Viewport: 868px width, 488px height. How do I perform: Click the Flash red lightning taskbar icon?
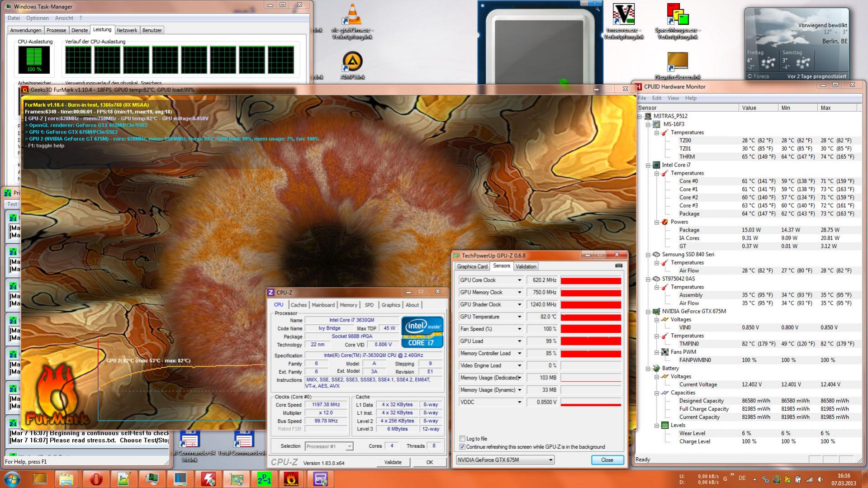pos(208,479)
